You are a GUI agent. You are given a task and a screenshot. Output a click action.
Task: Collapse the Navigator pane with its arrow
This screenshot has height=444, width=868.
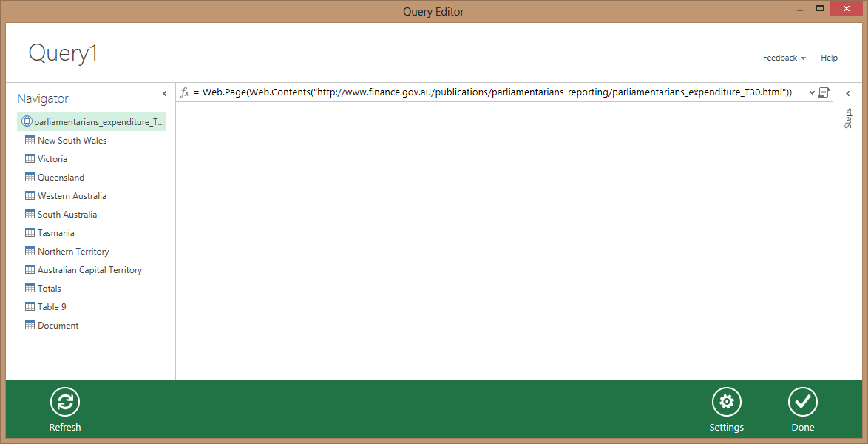pos(165,93)
